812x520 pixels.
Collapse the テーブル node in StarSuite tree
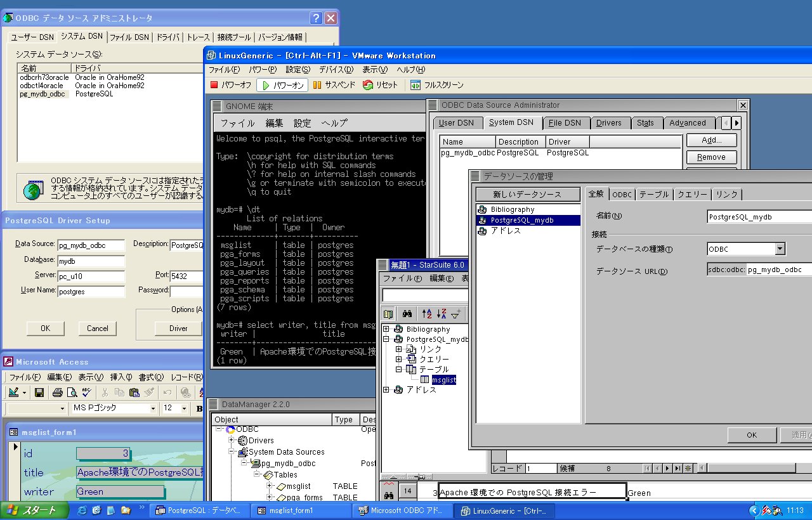tap(399, 370)
